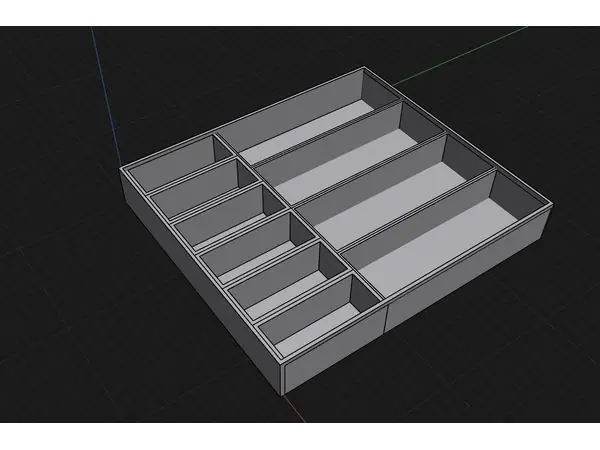Select the gray drawer organizer 3D model
This screenshot has width=600, height=450.
(x=336, y=231)
